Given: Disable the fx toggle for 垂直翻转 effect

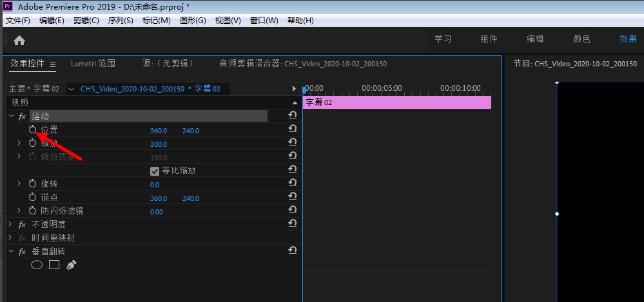Looking at the screenshot, I should click(22, 251).
